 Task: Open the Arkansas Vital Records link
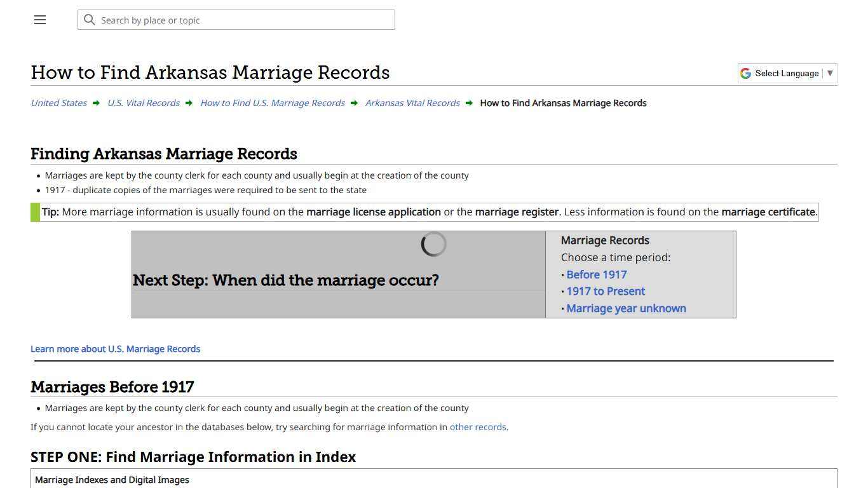coord(412,103)
